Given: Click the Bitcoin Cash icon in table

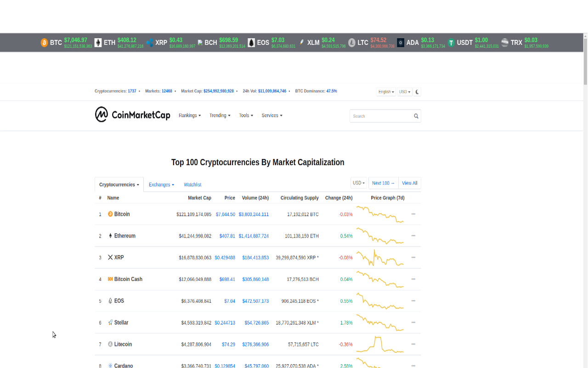Looking at the screenshot, I should [110, 279].
